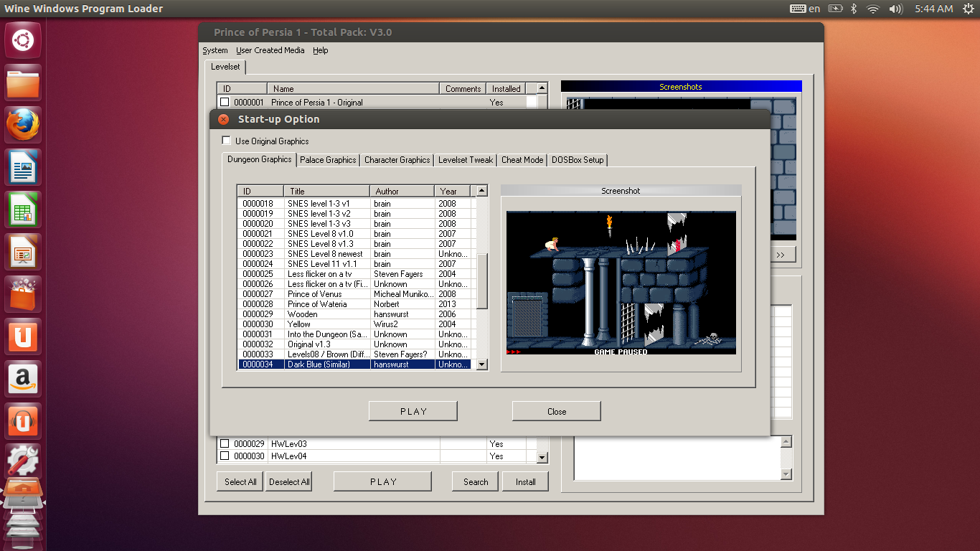Viewport: 980px width, 551px height.
Task: Open Ubuntu One Music dock icon
Action: (x=23, y=421)
